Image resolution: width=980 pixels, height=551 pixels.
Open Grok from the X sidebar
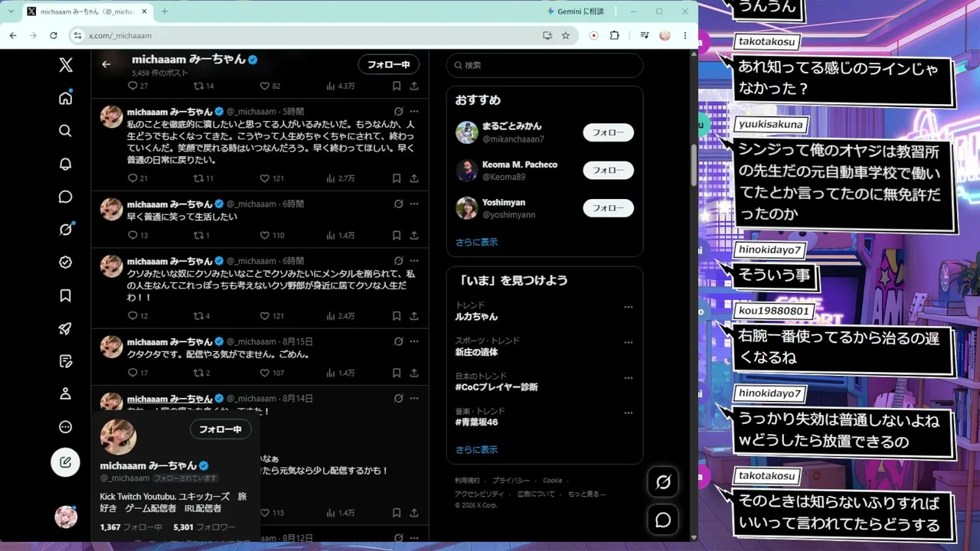(66, 230)
